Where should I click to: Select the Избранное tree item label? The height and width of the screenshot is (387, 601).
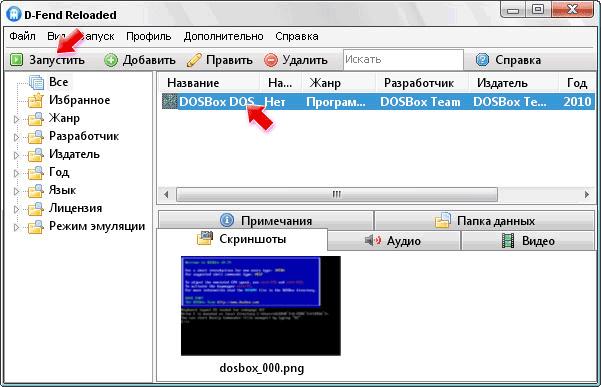[79, 100]
